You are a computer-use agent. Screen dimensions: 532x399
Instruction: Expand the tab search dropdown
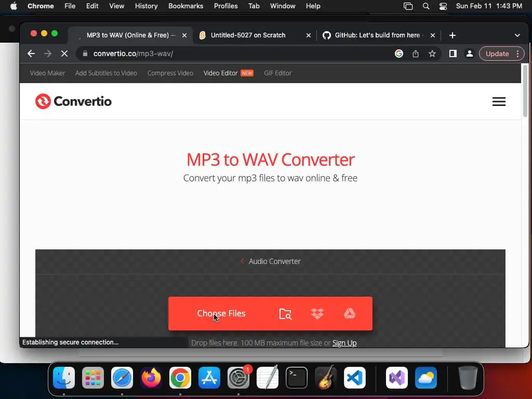[x=517, y=35]
